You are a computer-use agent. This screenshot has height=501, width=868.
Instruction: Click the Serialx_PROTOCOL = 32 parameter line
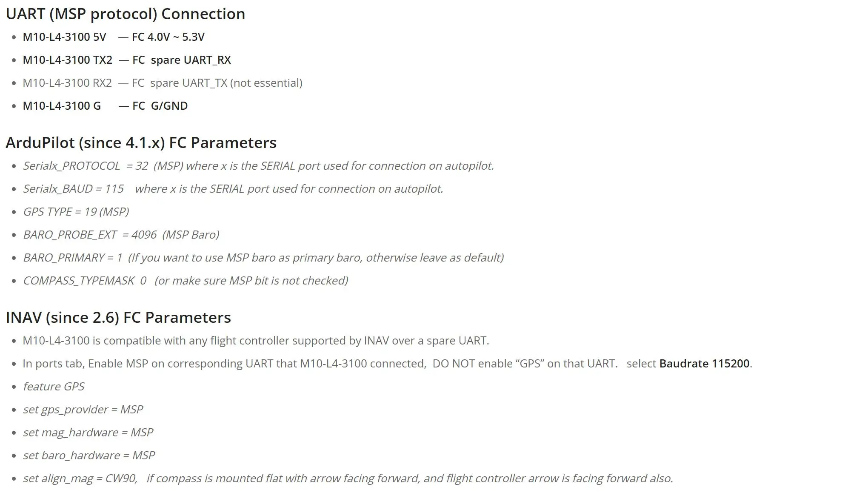coord(258,166)
